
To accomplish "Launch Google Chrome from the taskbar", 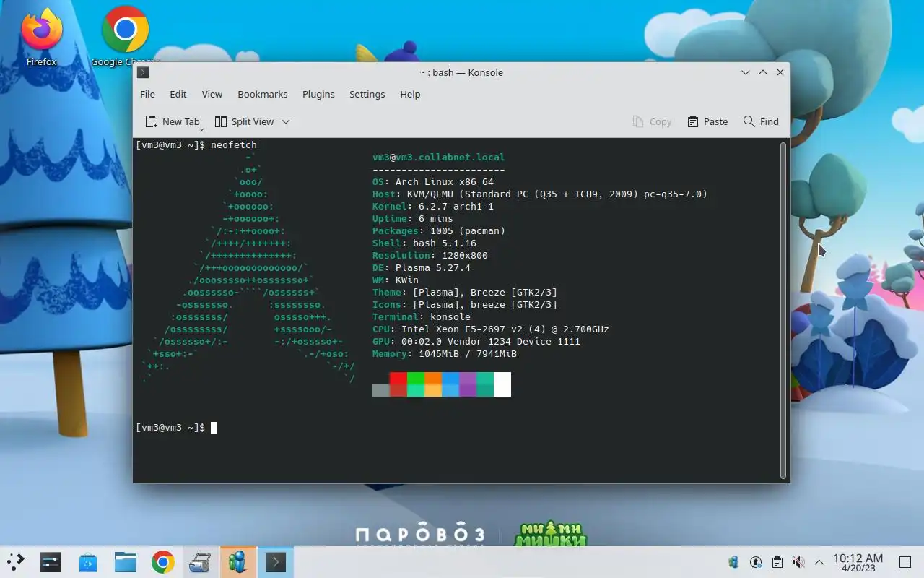I will click(163, 562).
